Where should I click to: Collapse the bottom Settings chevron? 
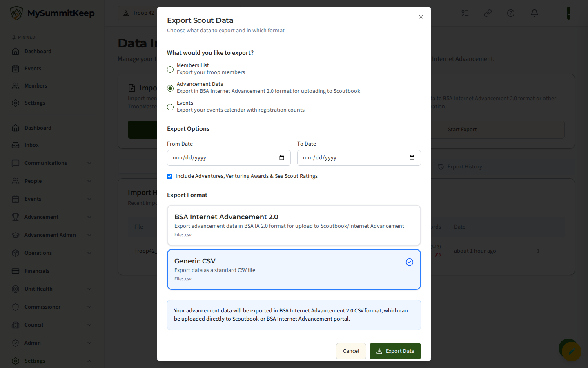coord(89,361)
